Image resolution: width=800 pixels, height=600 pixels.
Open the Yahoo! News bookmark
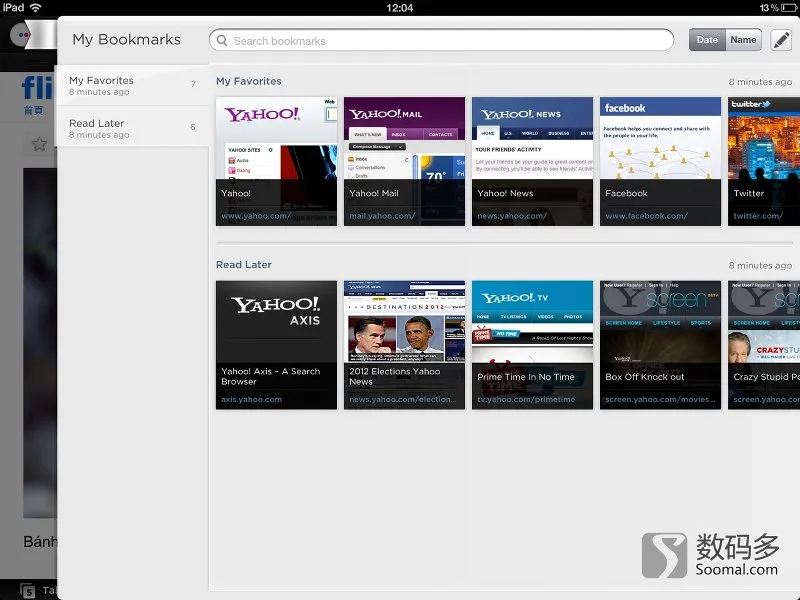(533, 161)
